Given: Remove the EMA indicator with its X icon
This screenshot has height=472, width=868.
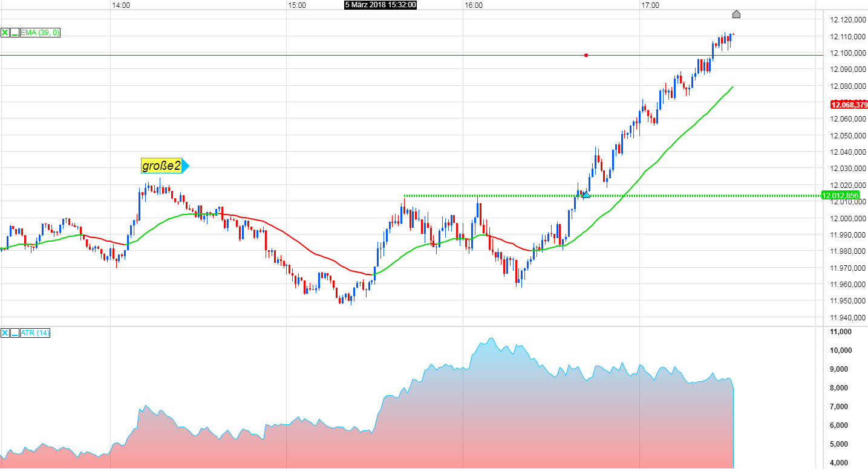Looking at the screenshot, I should click(x=5, y=33).
